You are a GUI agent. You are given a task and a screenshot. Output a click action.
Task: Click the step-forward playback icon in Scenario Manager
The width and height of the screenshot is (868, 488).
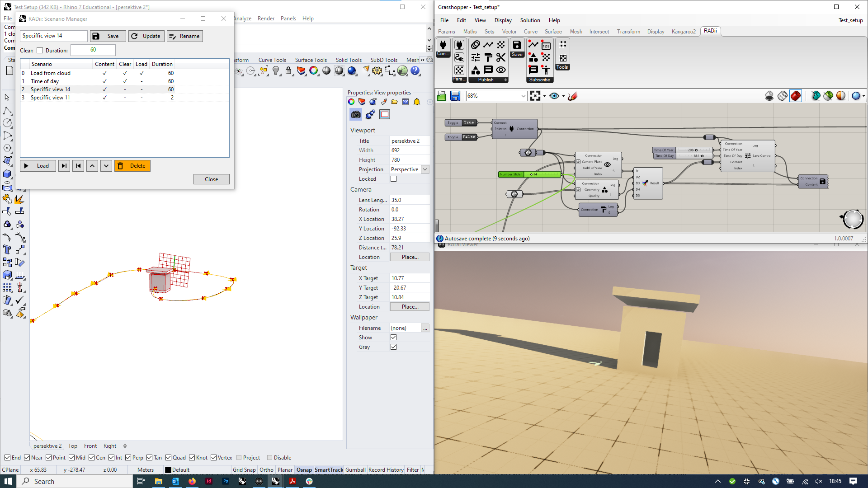point(64,166)
